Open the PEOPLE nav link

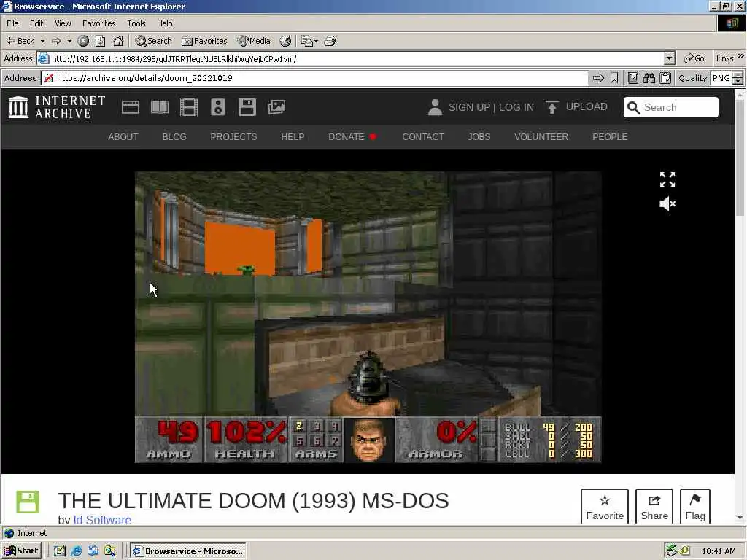[x=610, y=136]
